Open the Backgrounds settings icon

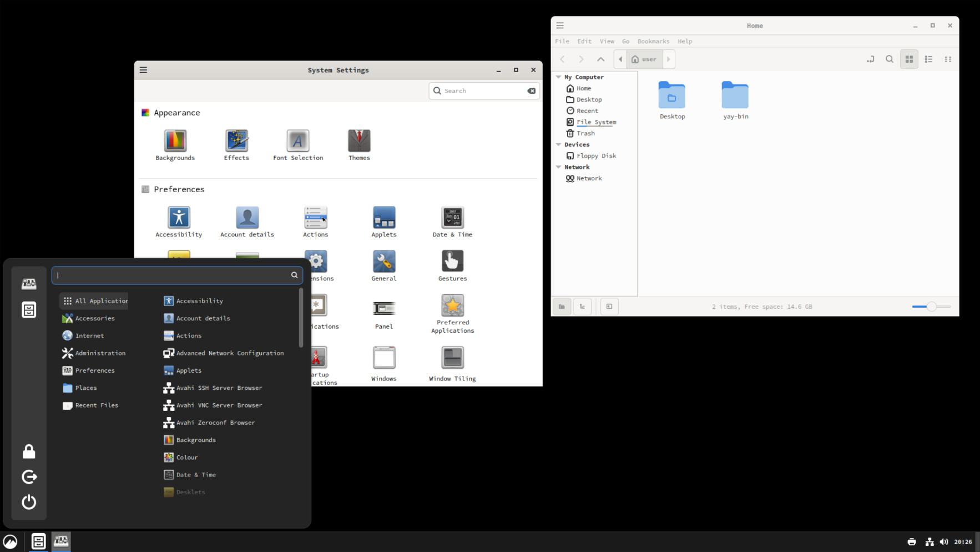[175, 142]
